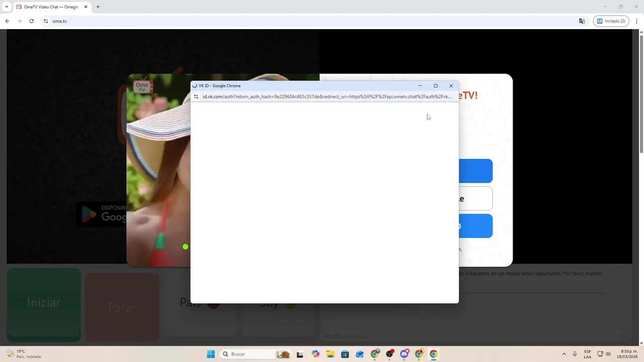Click the taskbar Buscar search box
Screen dimensions: 644x362
point(256,354)
